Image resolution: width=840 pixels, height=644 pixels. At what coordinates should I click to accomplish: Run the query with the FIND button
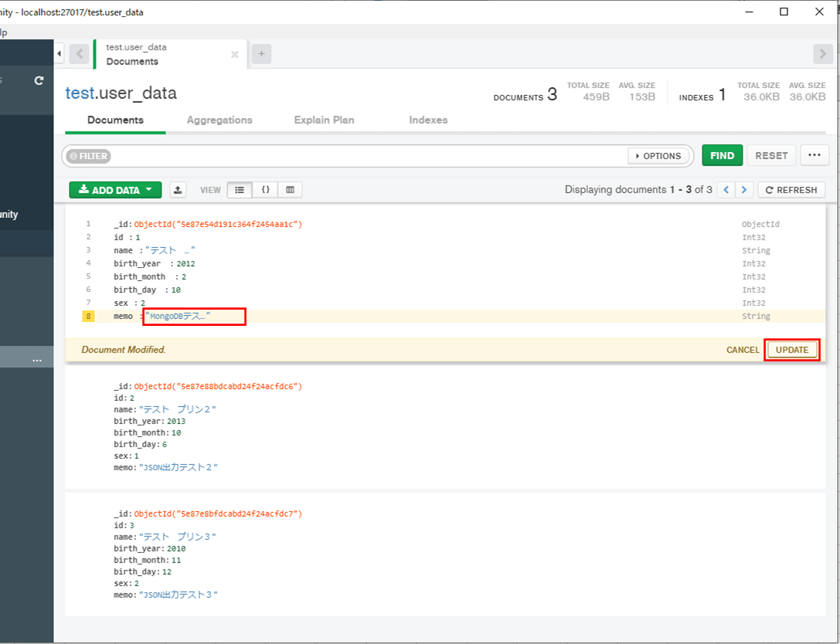coord(722,154)
